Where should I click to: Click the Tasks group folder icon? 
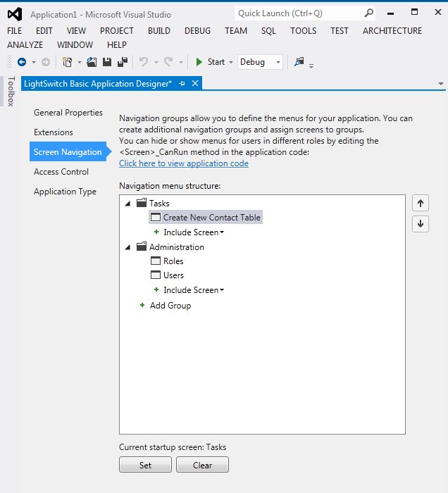point(142,203)
